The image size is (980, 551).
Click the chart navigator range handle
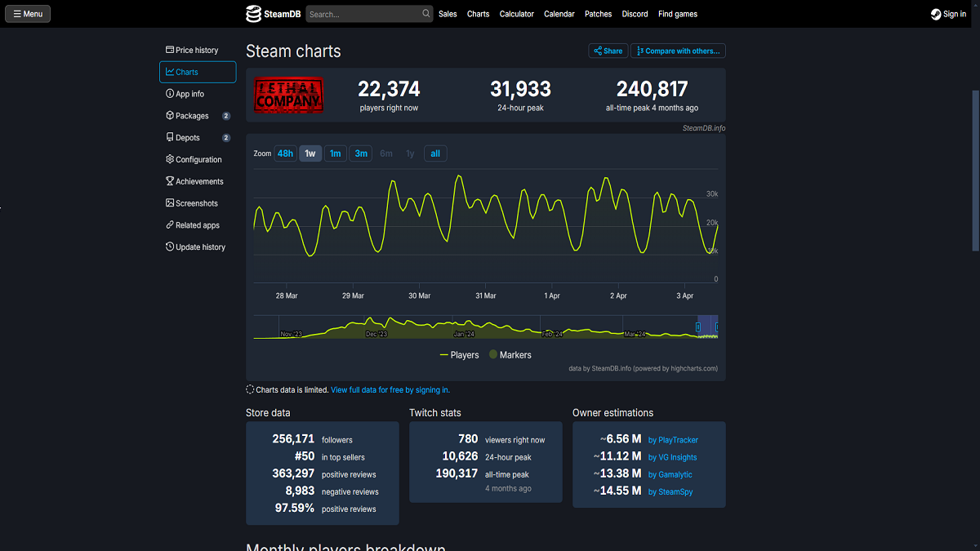point(698,327)
